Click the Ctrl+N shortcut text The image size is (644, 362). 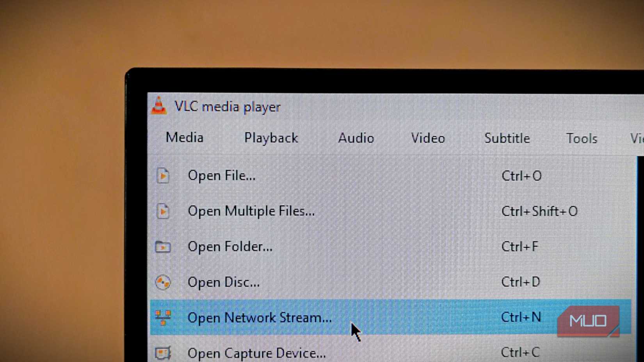[521, 317]
